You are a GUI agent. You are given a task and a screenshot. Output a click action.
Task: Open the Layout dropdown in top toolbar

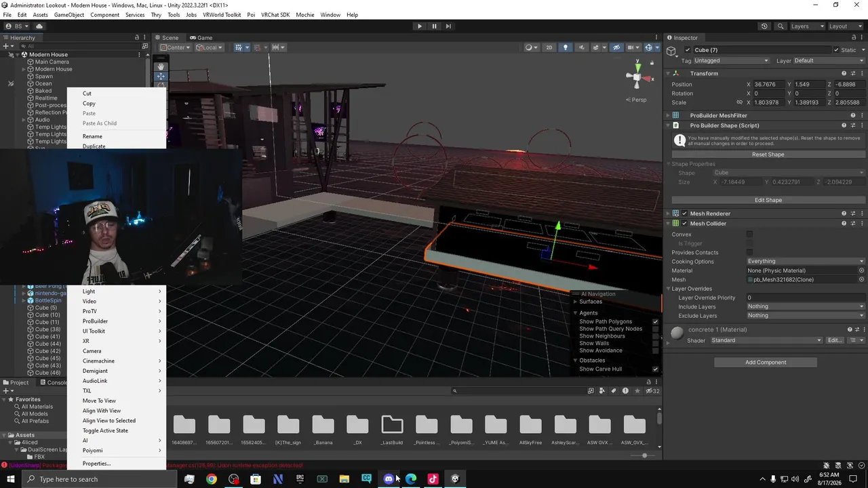(846, 26)
